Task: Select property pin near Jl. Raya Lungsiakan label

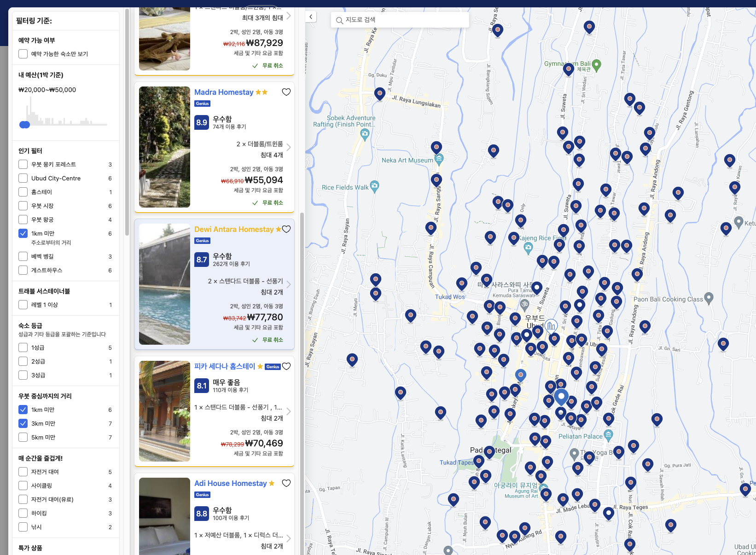Action: (379, 94)
